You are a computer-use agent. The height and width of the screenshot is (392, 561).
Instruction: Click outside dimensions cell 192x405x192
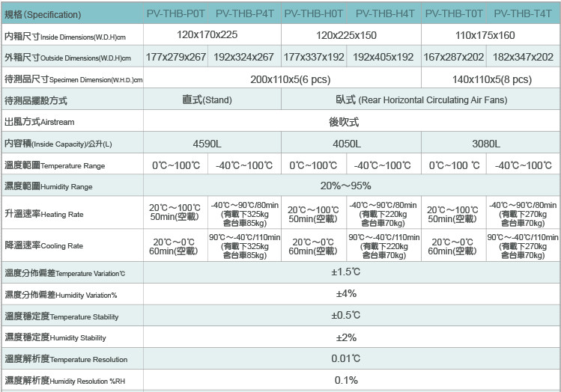coord(383,57)
